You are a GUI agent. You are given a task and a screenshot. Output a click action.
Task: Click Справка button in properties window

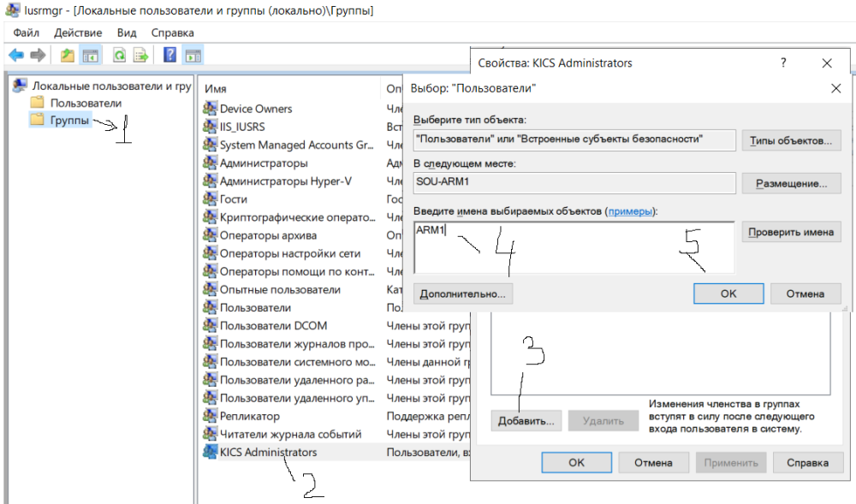coord(807,463)
